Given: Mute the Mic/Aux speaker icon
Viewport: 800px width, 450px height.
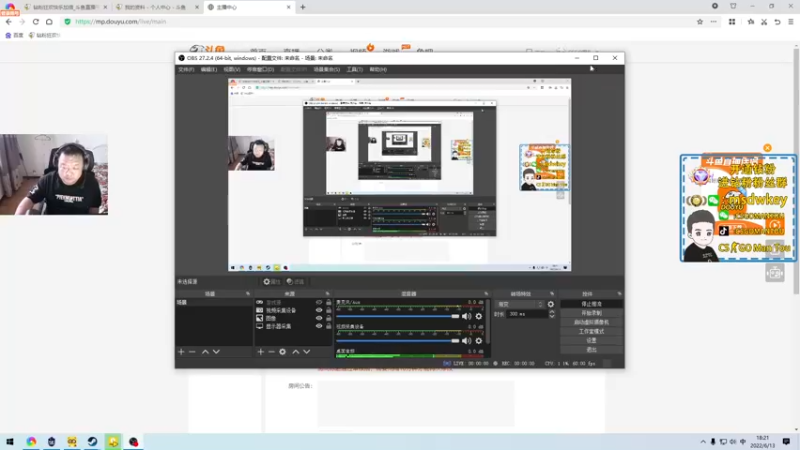Looking at the screenshot, I should [466, 316].
